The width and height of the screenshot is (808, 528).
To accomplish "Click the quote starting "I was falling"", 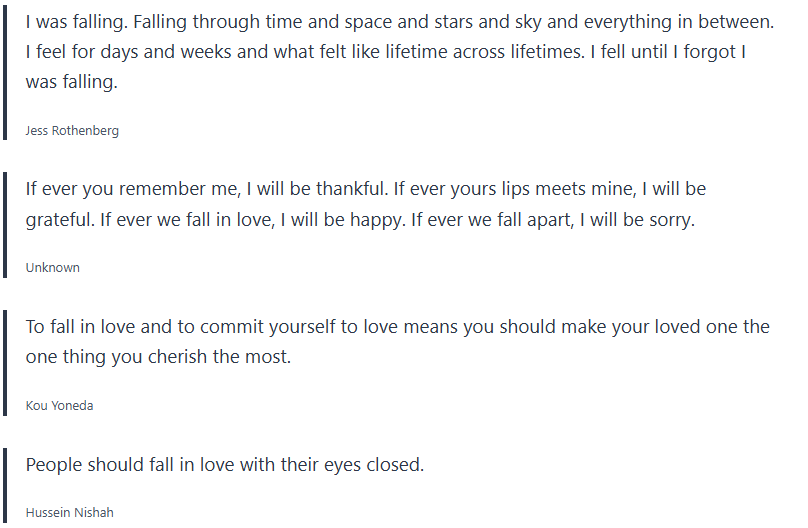I will 400,51.
